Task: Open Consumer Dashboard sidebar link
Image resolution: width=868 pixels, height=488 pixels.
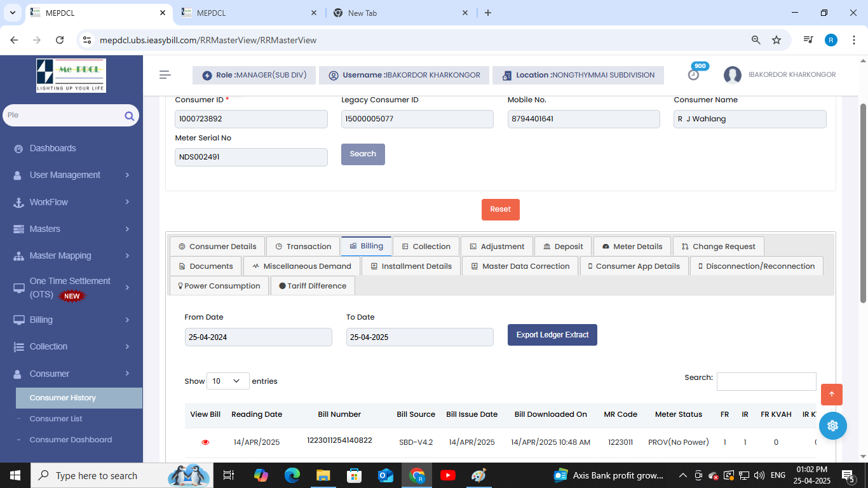Action: (71, 440)
